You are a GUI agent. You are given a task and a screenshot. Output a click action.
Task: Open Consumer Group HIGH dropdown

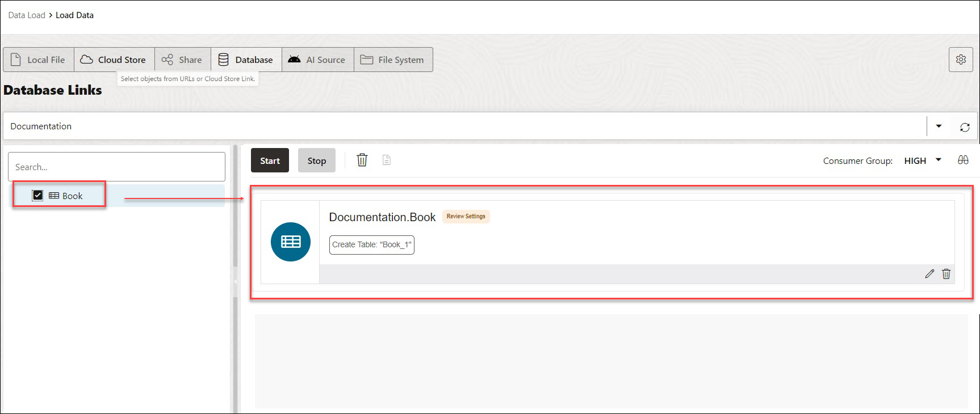[923, 160]
